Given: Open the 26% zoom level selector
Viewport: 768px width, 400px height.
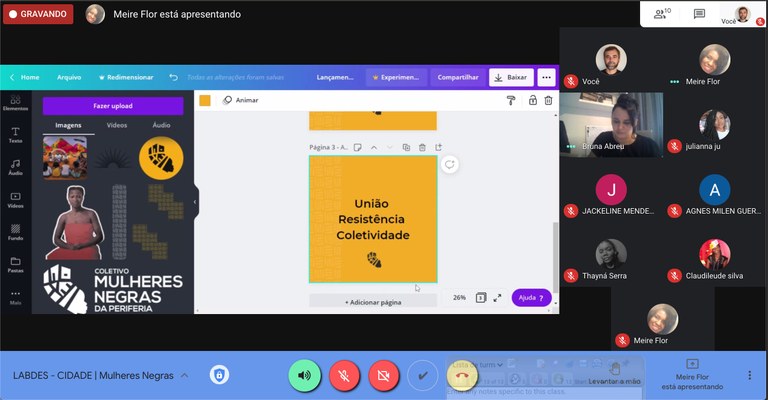Looking at the screenshot, I should coord(459,297).
